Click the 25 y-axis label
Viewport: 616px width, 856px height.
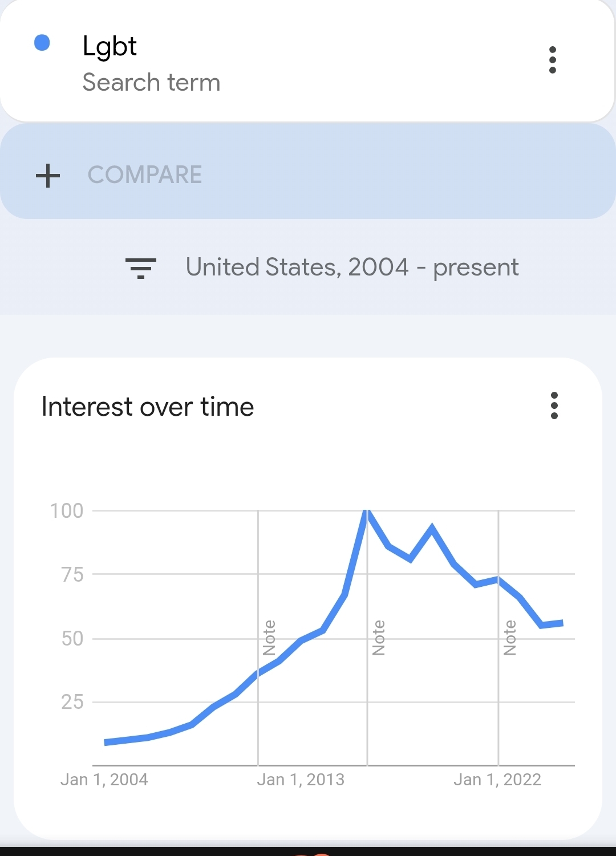tap(72, 702)
